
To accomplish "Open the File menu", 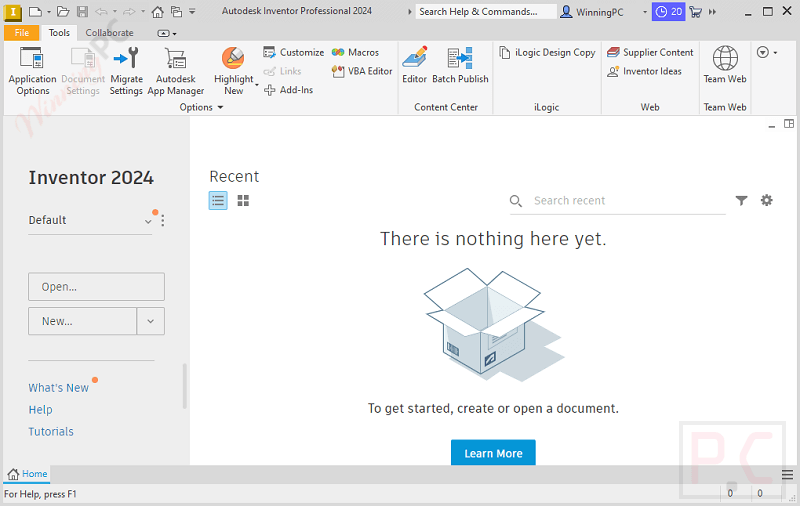I will click(x=22, y=33).
